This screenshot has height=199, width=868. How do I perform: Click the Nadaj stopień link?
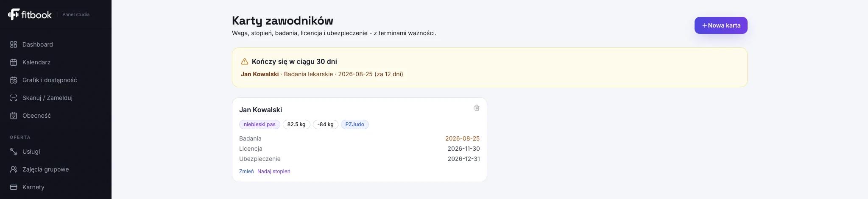(274, 171)
